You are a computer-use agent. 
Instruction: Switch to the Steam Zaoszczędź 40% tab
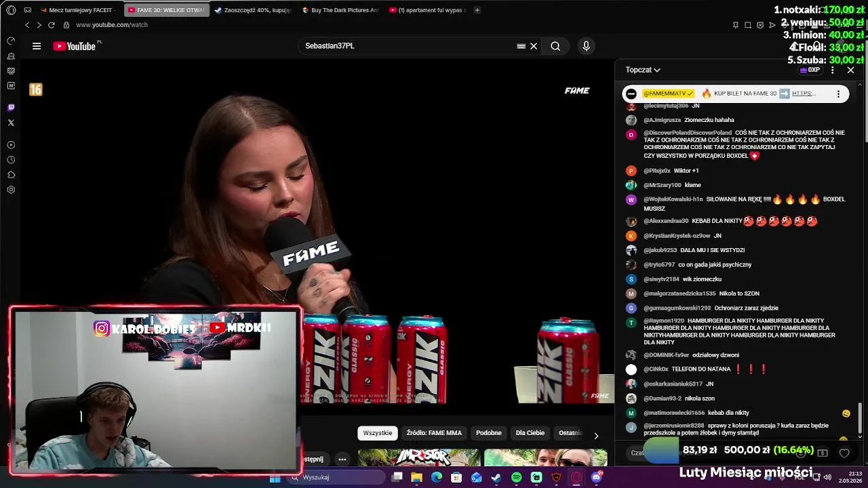[253, 10]
